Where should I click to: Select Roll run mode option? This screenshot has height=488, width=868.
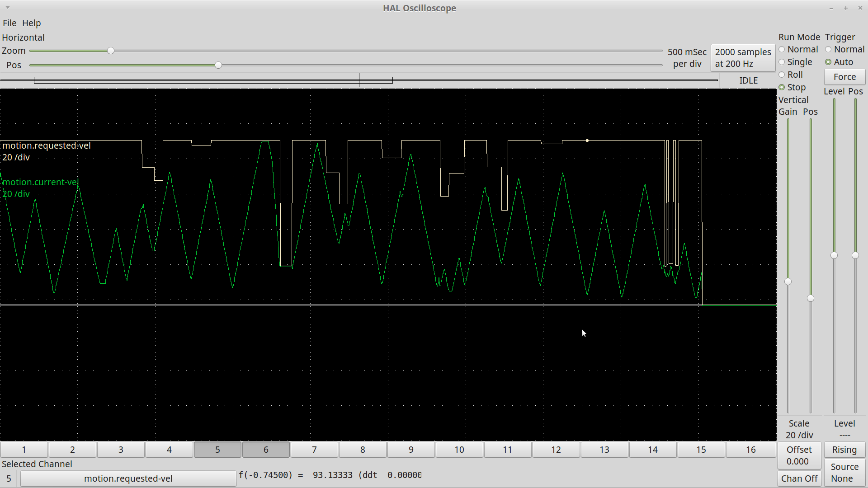click(x=782, y=75)
